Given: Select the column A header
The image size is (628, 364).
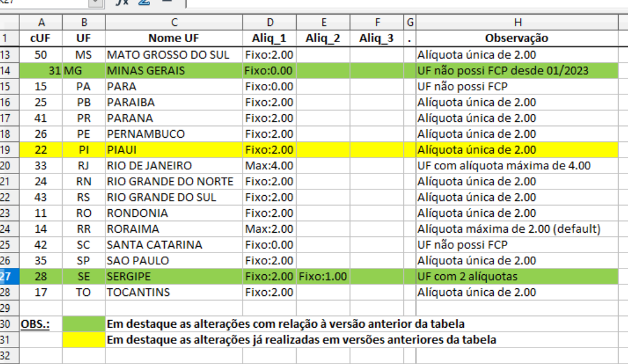Looking at the screenshot, I should tap(41, 22).
